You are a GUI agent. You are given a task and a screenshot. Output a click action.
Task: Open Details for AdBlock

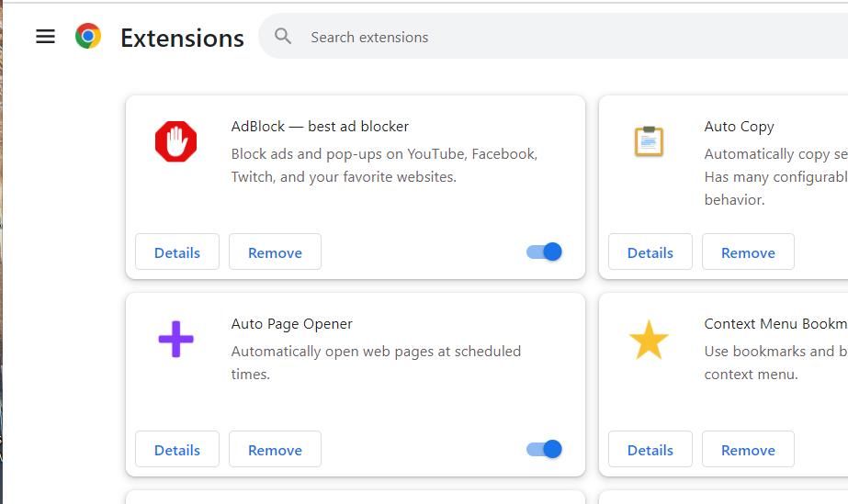(x=177, y=252)
